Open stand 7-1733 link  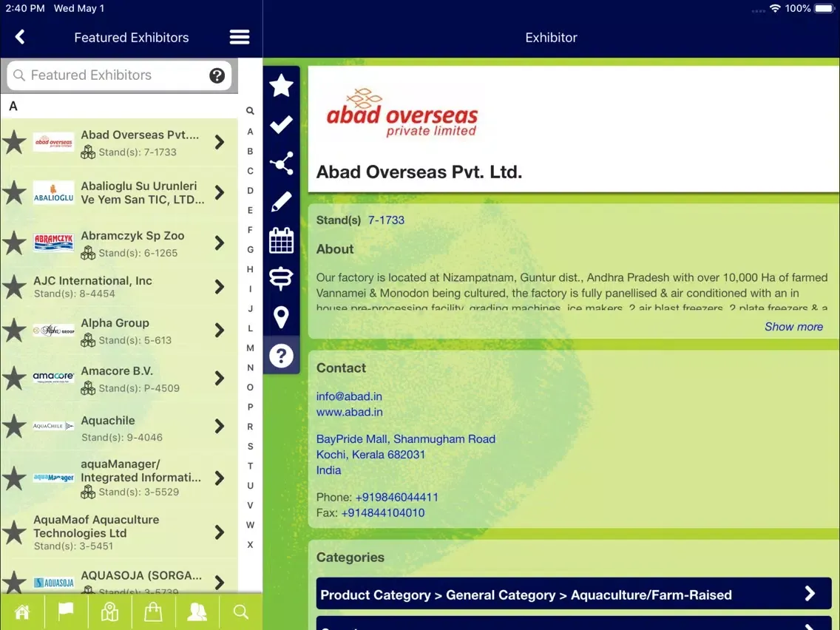(386, 220)
